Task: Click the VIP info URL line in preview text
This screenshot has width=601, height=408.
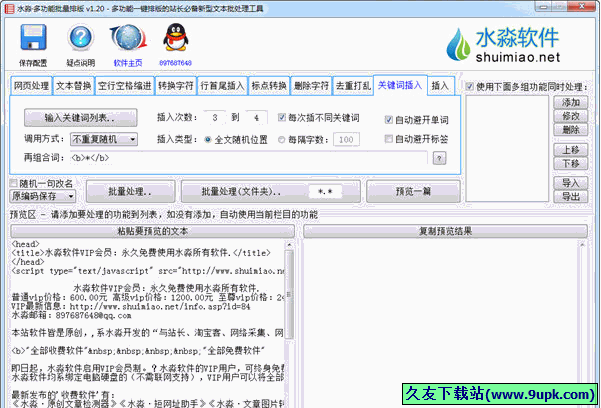Action: (131, 306)
